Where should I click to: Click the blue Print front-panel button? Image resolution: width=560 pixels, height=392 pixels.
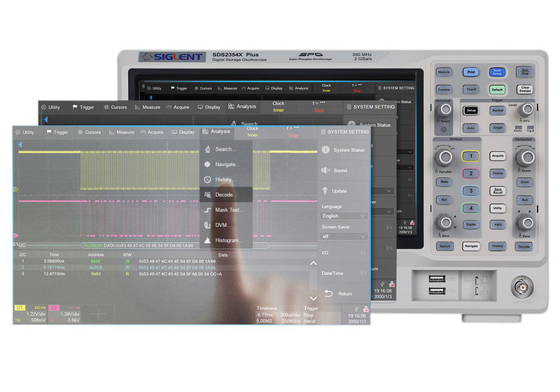[x=470, y=72]
